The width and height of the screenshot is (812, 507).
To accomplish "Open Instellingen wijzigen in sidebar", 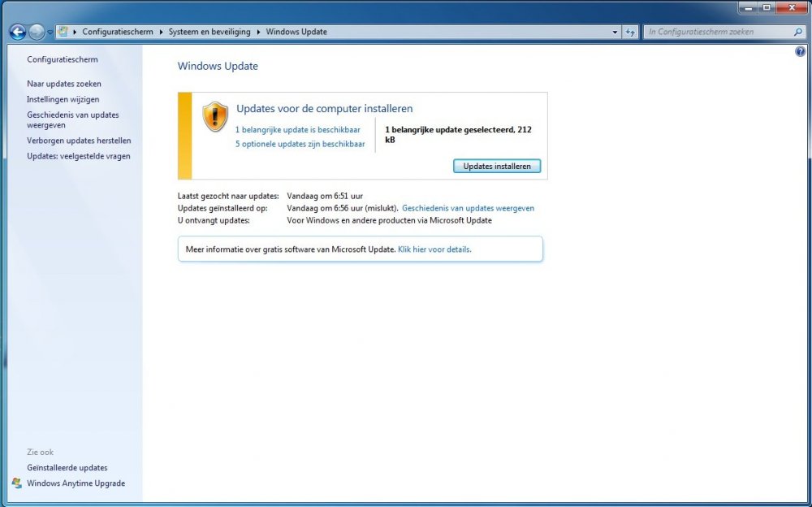I will click(63, 99).
